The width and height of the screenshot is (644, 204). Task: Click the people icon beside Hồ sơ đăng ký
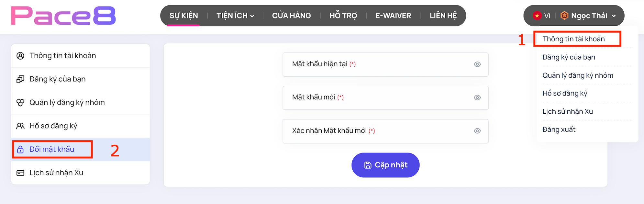pos(20,126)
